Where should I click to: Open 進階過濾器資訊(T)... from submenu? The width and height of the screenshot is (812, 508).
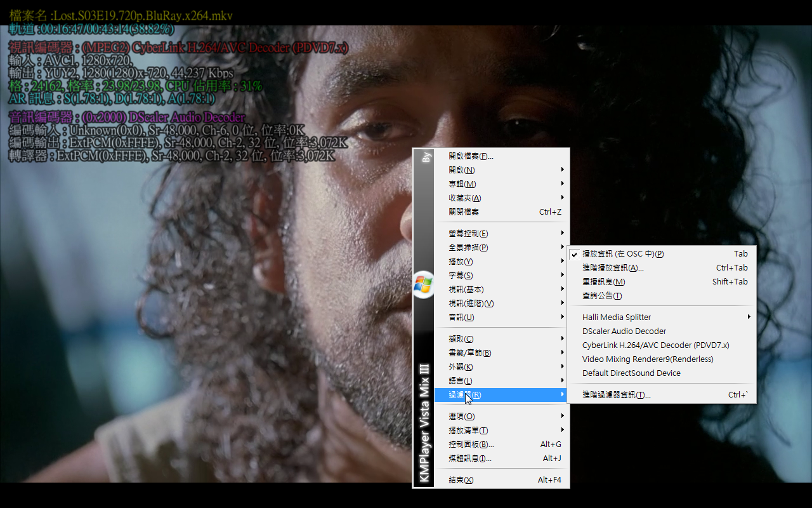pyautogui.click(x=616, y=395)
